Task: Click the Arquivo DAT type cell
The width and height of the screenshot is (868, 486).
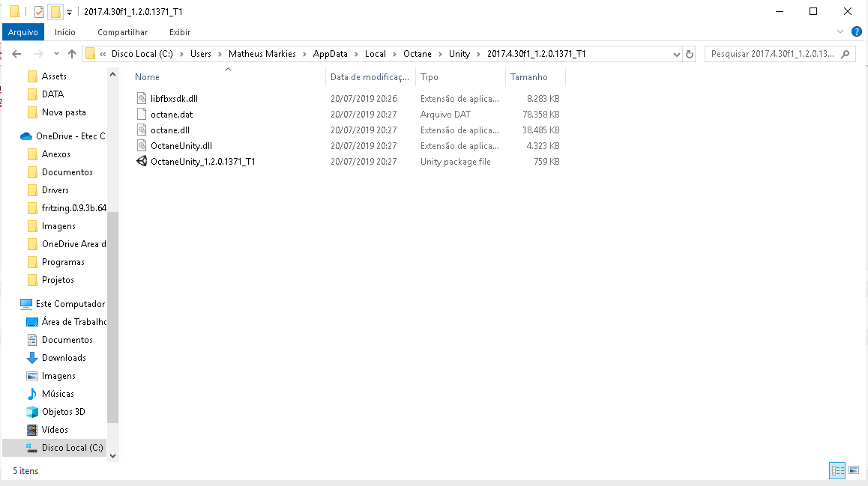Action: [x=445, y=115]
